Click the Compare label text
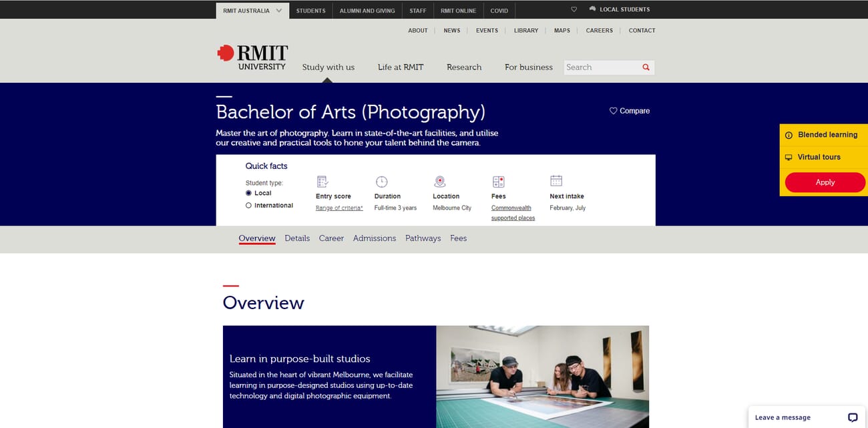The height and width of the screenshot is (428, 868). (x=634, y=111)
